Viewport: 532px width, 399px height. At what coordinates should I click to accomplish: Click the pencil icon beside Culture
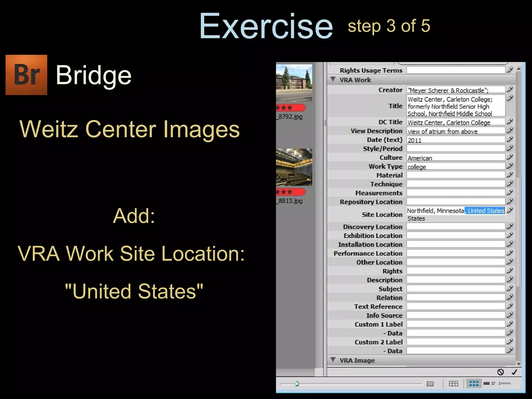(x=510, y=157)
